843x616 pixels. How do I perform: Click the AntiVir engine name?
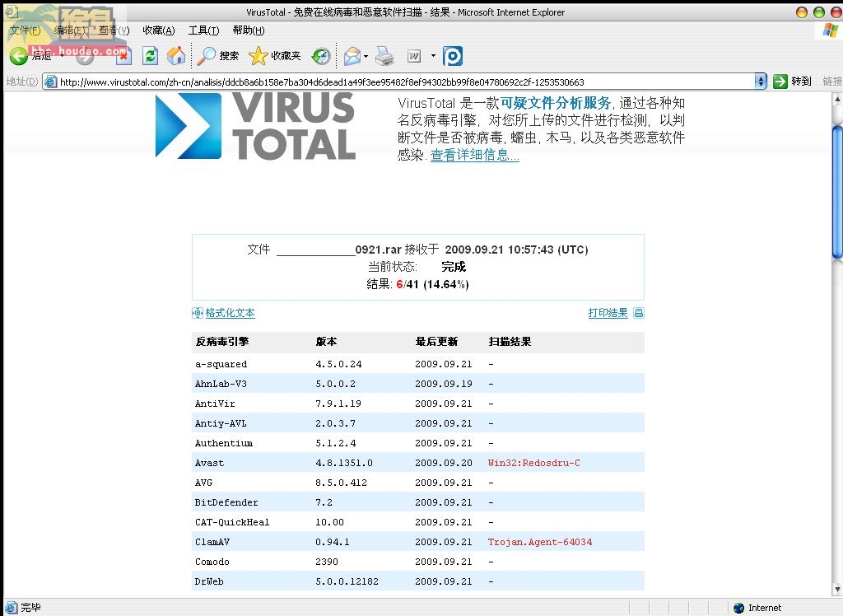[x=215, y=404]
